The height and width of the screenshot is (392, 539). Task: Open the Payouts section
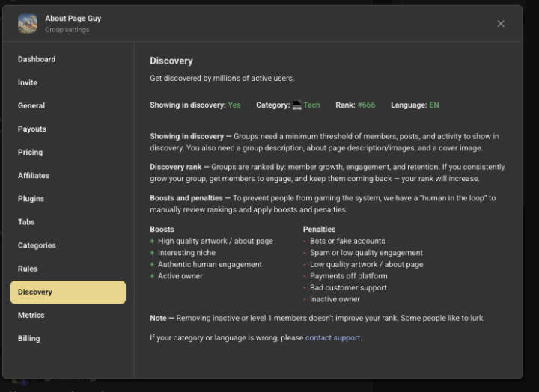tap(32, 129)
